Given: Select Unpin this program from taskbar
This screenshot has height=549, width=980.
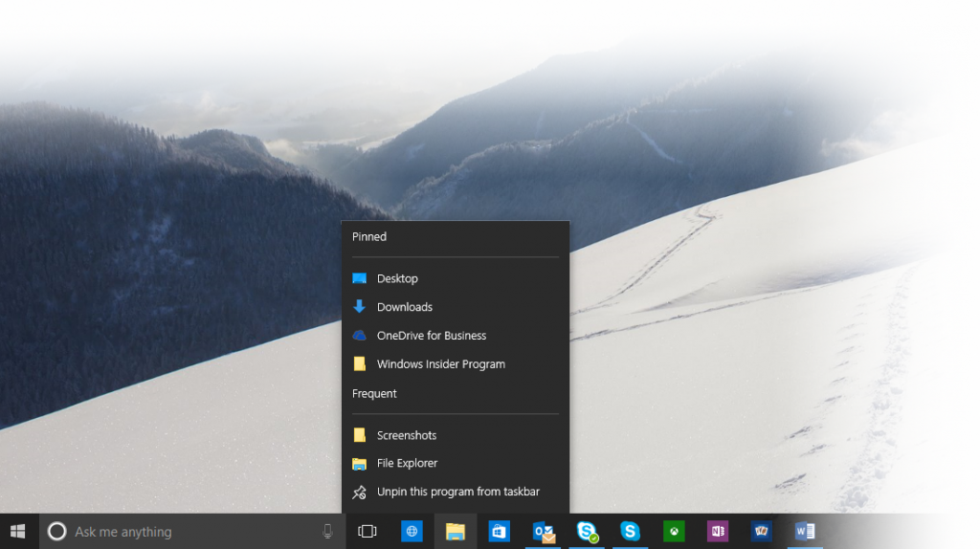Looking at the screenshot, I should pyautogui.click(x=457, y=492).
